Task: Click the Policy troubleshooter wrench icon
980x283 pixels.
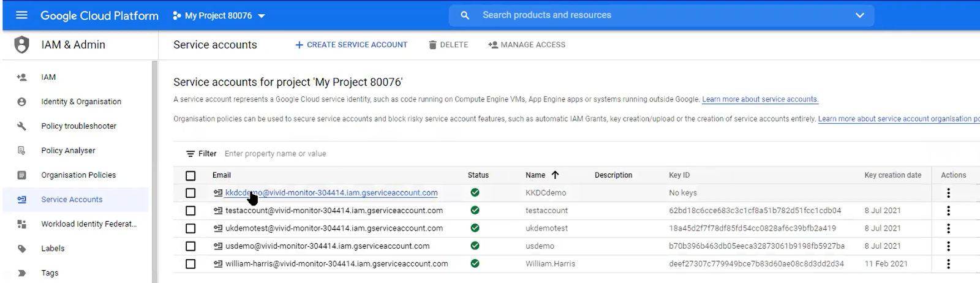Action: pyautogui.click(x=22, y=126)
